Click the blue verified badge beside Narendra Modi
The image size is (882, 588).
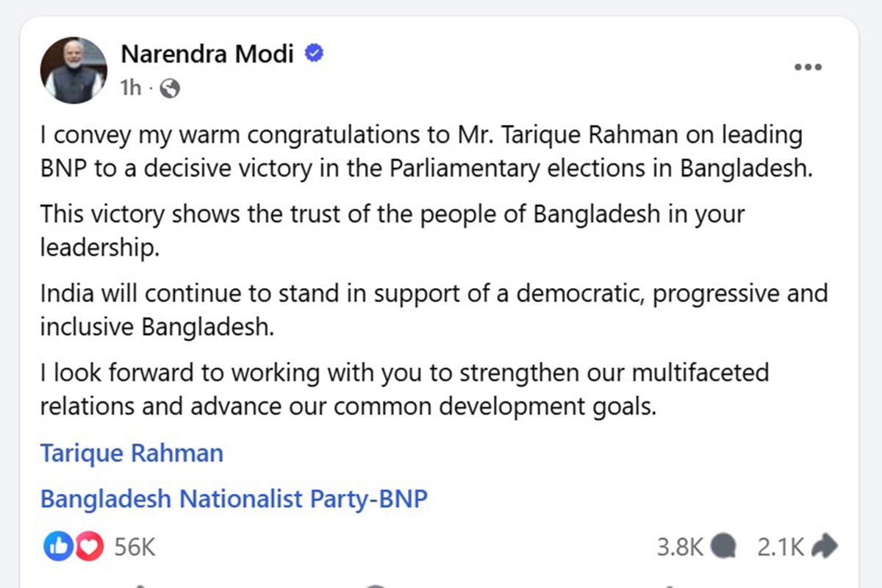pos(315,52)
